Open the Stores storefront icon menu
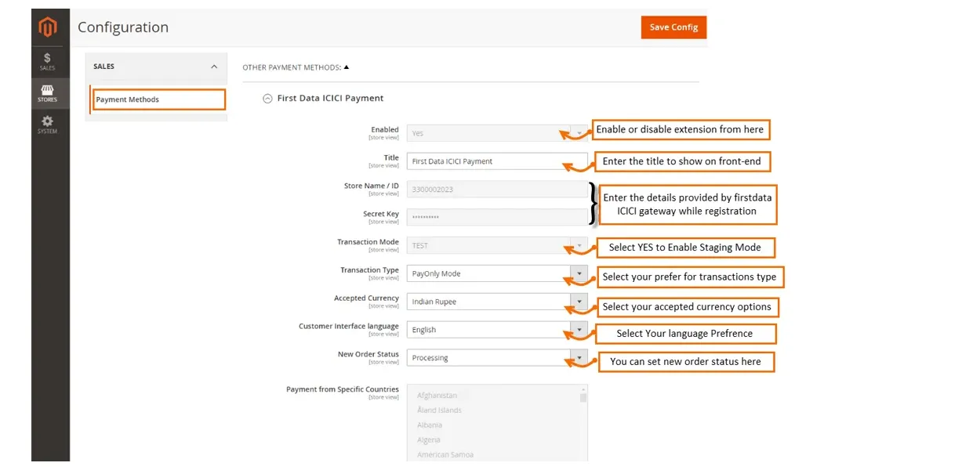The height and width of the screenshot is (470, 980). click(x=47, y=93)
